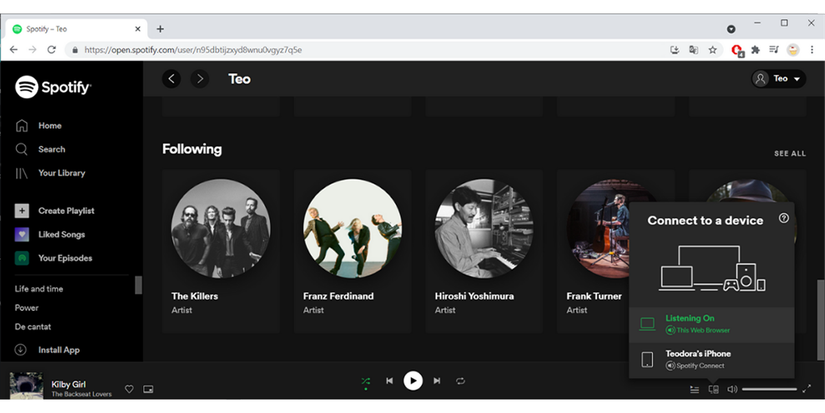Click Install App download icon

pos(21,350)
